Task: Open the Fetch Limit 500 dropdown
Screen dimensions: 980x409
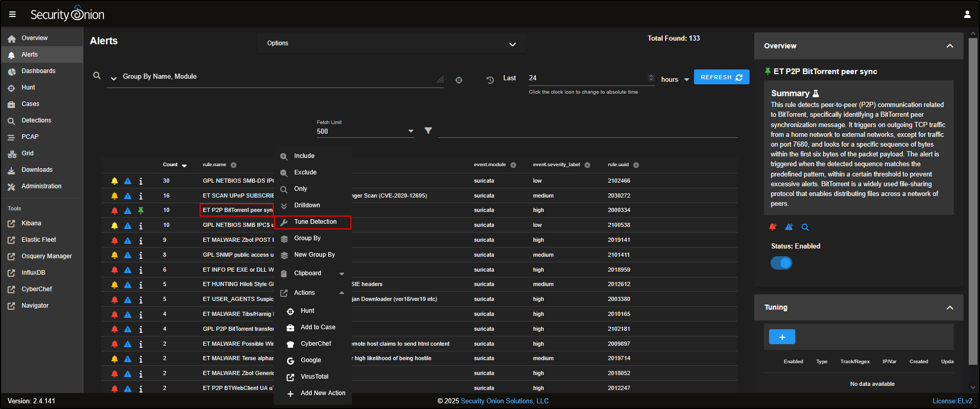Action: [x=365, y=131]
